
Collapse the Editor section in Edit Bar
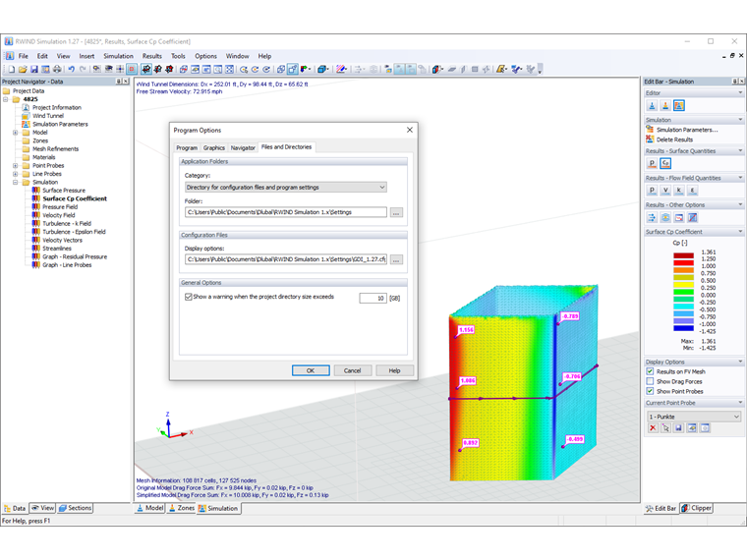tap(740, 93)
